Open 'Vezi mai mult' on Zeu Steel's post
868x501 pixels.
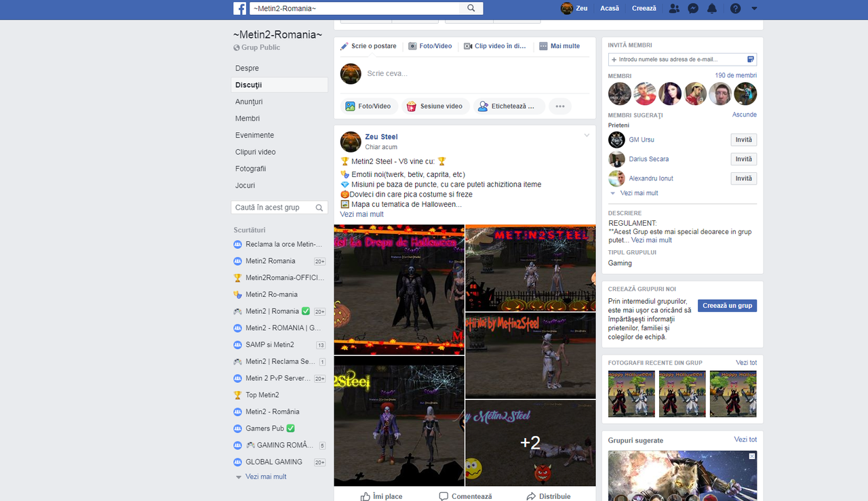click(361, 213)
